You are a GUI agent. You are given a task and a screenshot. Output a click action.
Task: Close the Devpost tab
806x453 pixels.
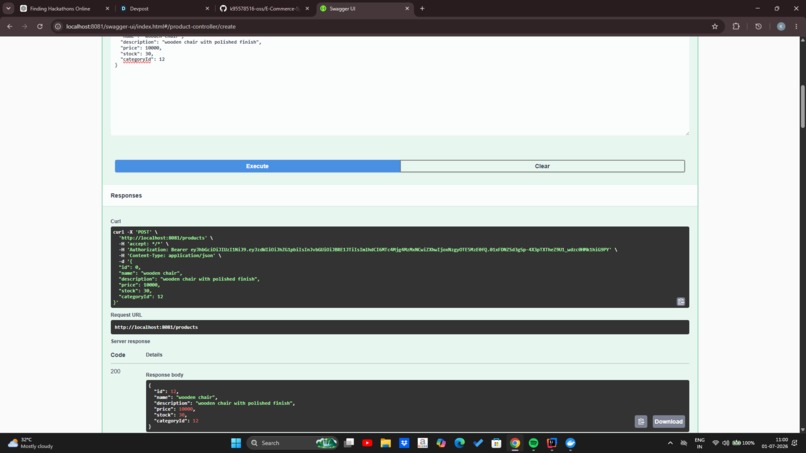pyautogui.click(x=207, y=9)
